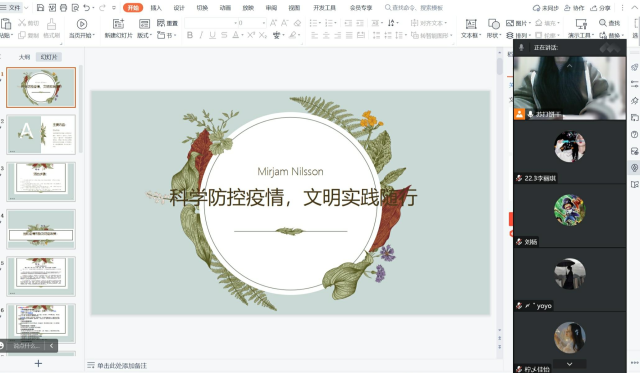
Task: Start slideshow from current slide icon
Action: (82, 24)
